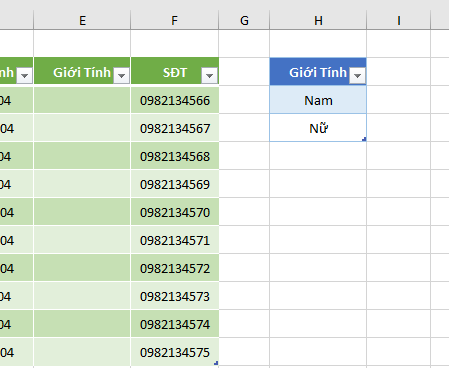
Task: Select column G header
Action: (x=244, y=21)
